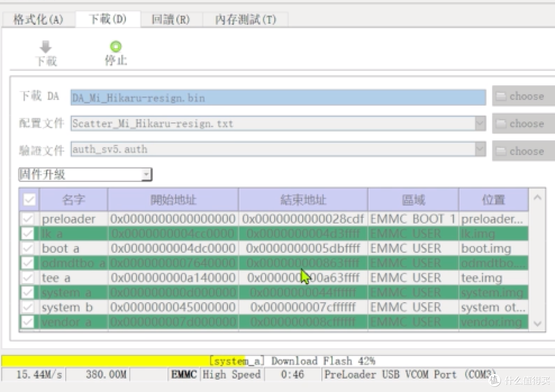Switch to the Format (格式化) tab
The image size is (555, 392).
[x=38, y=20]
